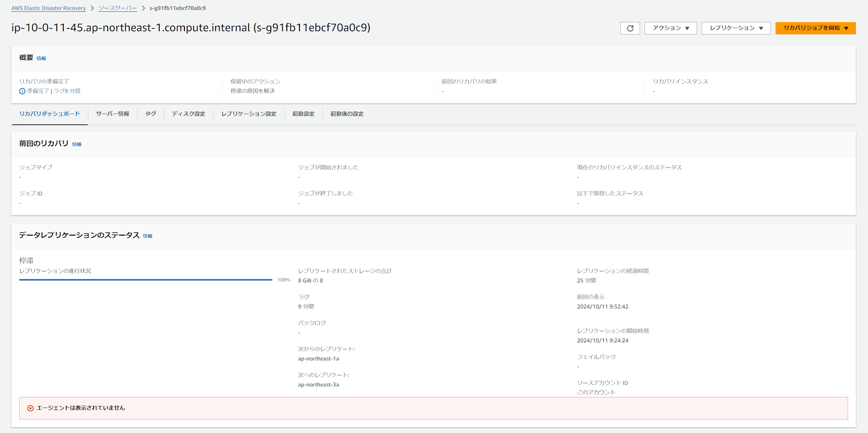The width and height of the screenshot is (868, 433).
Task: Click the s-g91fb11ebcf70a0c9 breadcrumb text
Action: click(x=178, y=8)
